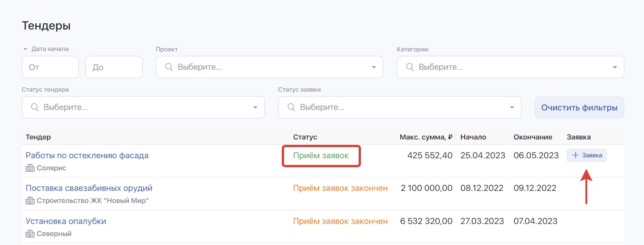Click the search icon in Статус тендера field
The width and height of the screenshot is (644, 245).
pyautogui.click(x=35, y=107)
